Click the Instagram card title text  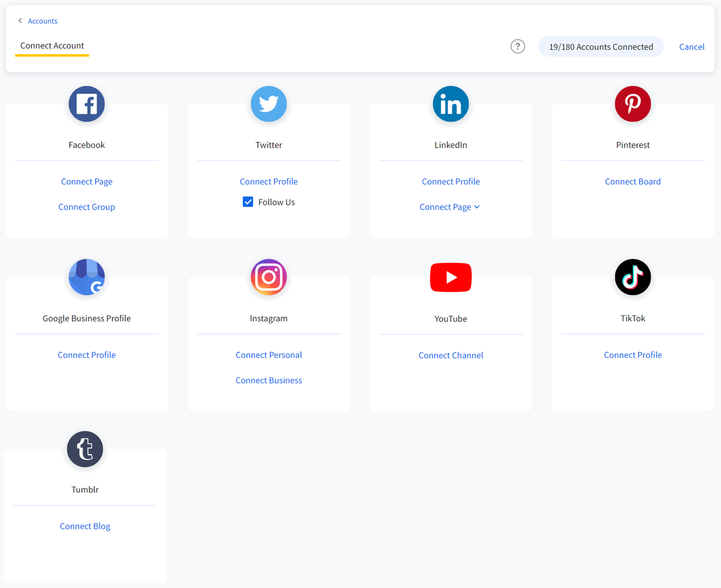tap(269, 318)
